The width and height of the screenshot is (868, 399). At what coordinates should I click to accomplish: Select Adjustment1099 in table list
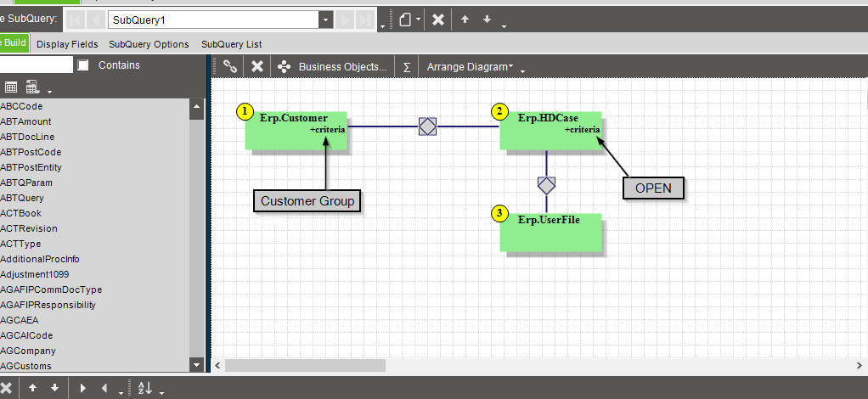pos(35,274)
